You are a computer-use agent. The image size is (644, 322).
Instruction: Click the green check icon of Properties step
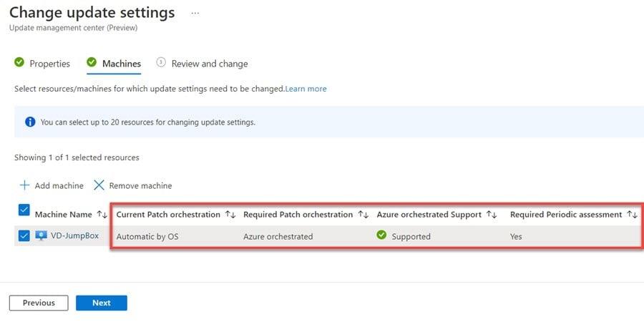point(19,62)
